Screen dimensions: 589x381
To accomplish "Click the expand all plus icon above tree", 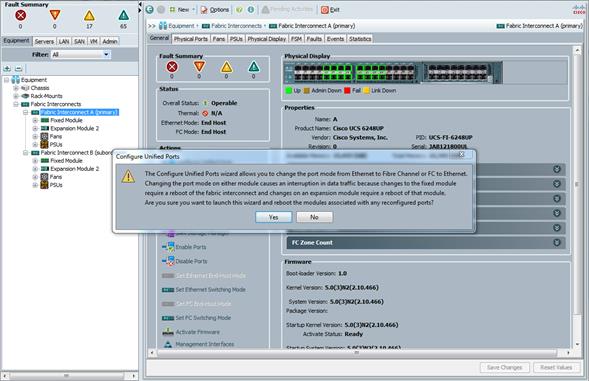I will tap(7, 68).
